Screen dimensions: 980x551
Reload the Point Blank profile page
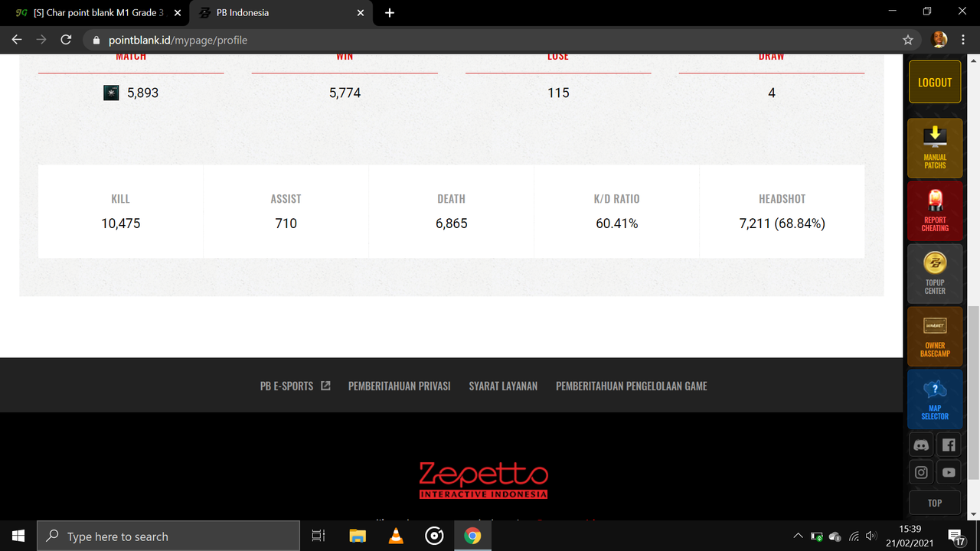[66, 40]
